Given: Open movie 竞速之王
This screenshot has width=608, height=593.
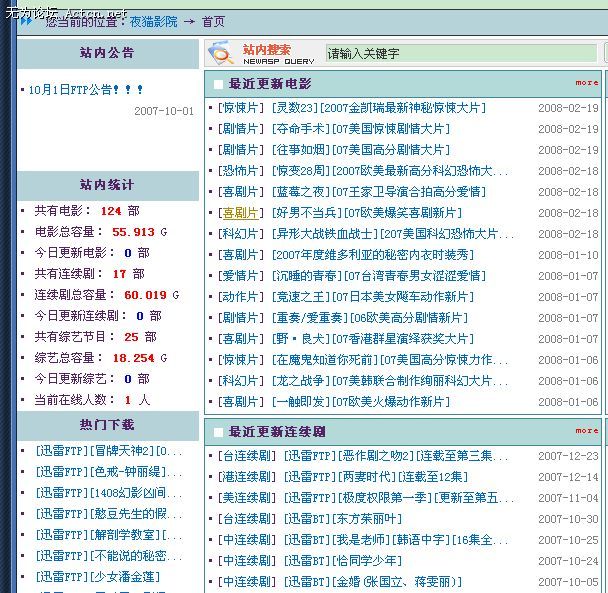Looking at the screenshot, I should (x=373, y=297).
